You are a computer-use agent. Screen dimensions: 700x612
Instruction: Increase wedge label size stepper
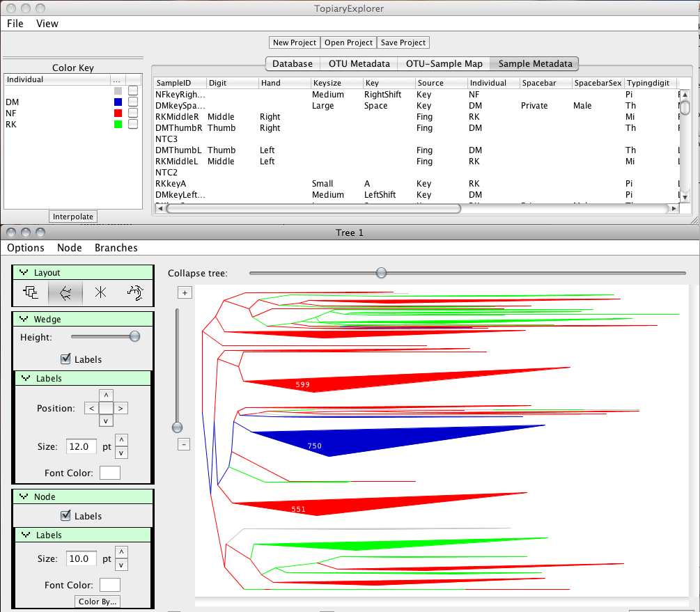click(x=121, y=440)
